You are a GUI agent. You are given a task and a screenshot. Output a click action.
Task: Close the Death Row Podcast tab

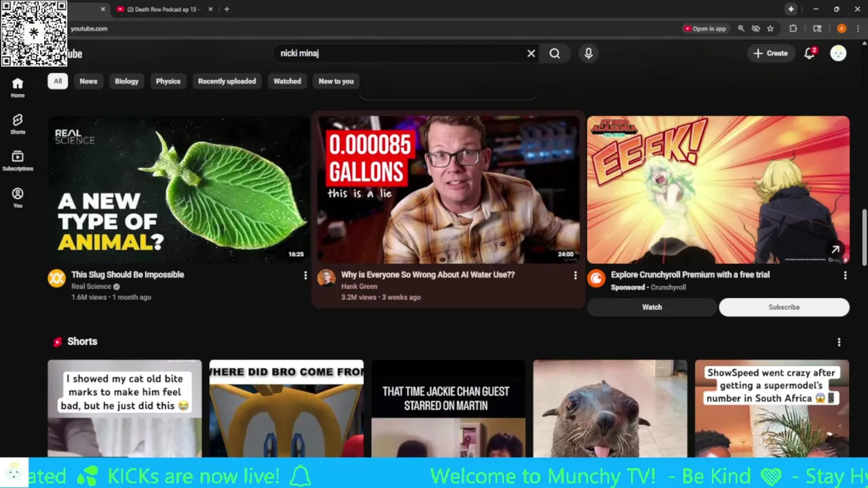click(210, 9)
